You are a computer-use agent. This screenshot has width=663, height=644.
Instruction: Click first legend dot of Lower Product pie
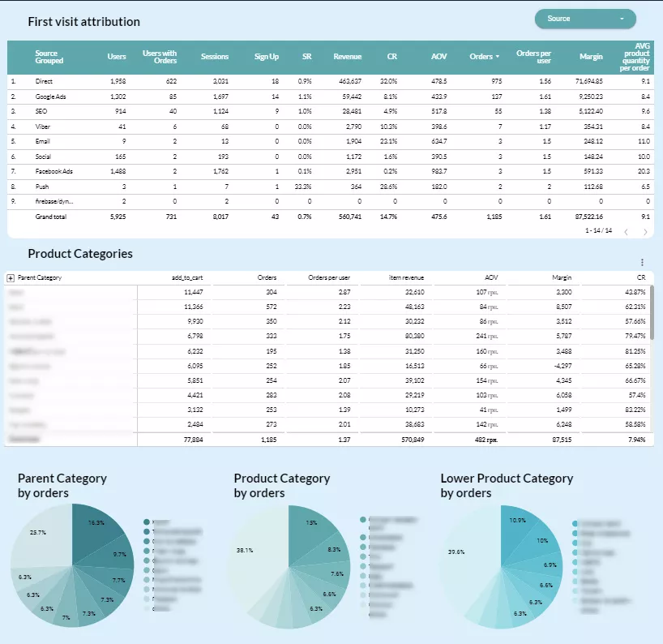[x=575, y=523]
